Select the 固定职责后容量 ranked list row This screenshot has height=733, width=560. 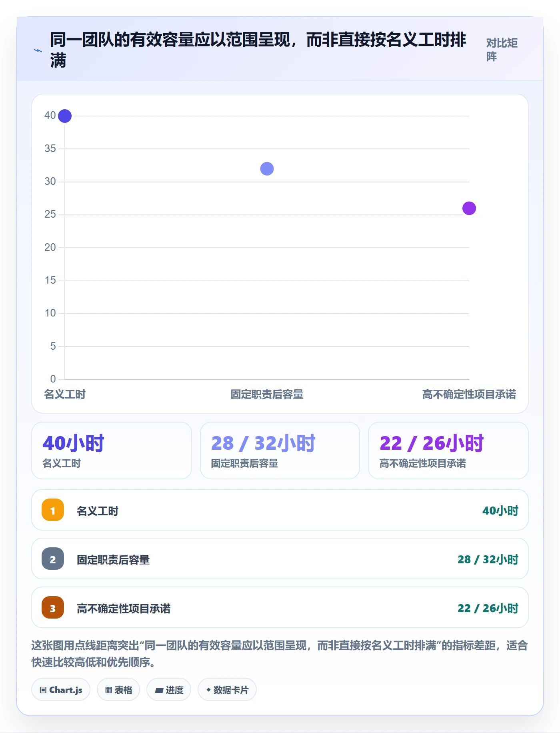click(280, 559)
